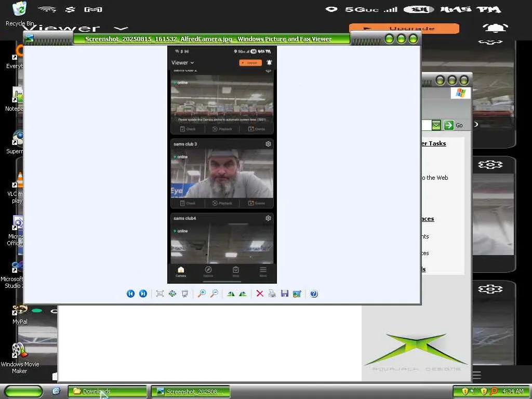
Task: Click the viewer window's title bar icon
Action: [x=30, y=39]
